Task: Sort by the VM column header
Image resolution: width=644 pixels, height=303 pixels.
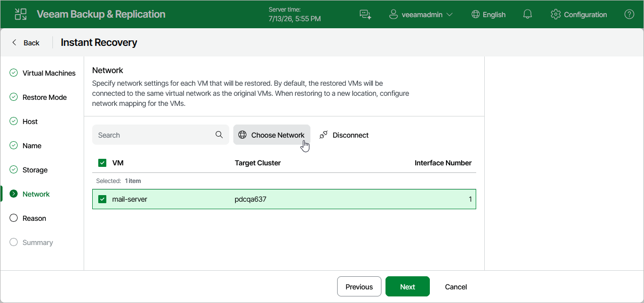Action: point(118,163)
